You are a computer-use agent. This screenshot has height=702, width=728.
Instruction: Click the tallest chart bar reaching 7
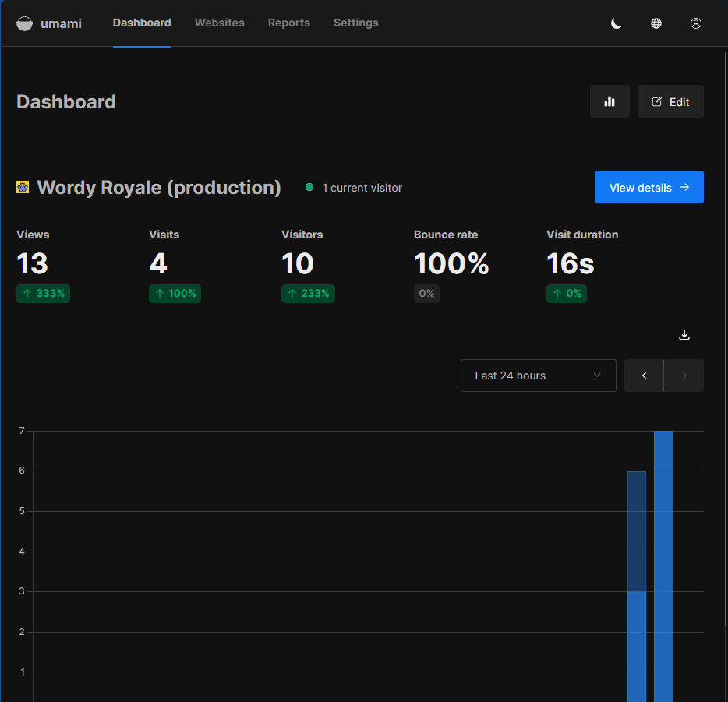click(663, 566)
